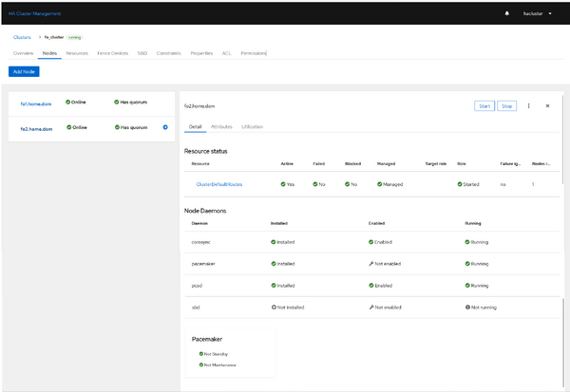Image resolution: width=570 pixels, height=392 pixels.
Task: Click the blue arrow icon on fo2.home.dom row
Action: [165, 127]
